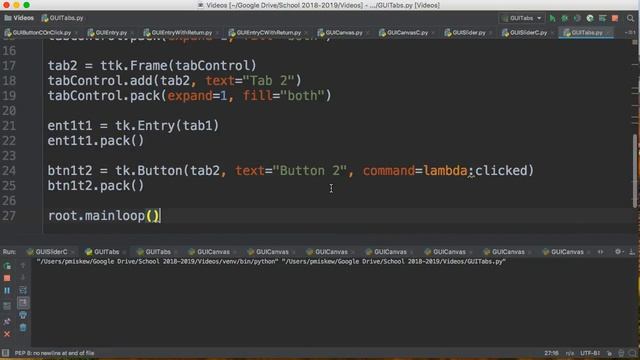Run the GUITabs configuration with the green play icon

pos(552,18)
